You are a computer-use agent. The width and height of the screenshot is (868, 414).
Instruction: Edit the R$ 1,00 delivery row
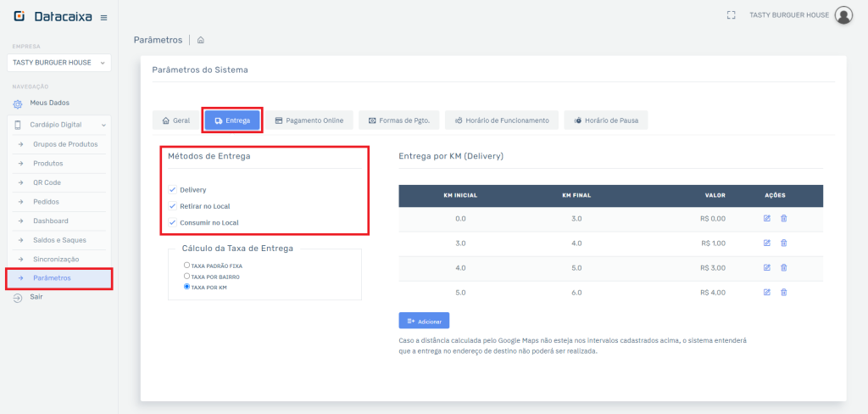pyautogui.click(x=766, y=243)
